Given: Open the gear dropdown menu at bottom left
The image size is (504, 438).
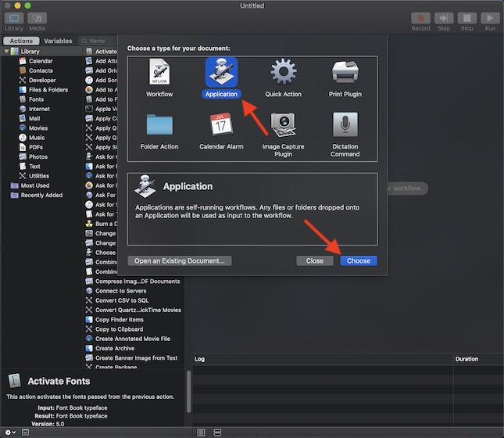Looking at the screenshot, I should (x=10, y=432).
